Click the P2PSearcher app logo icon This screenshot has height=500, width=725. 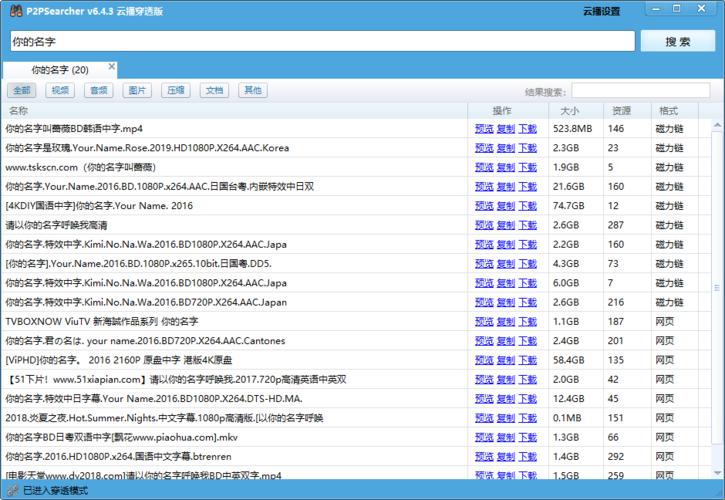click(16, 11)
